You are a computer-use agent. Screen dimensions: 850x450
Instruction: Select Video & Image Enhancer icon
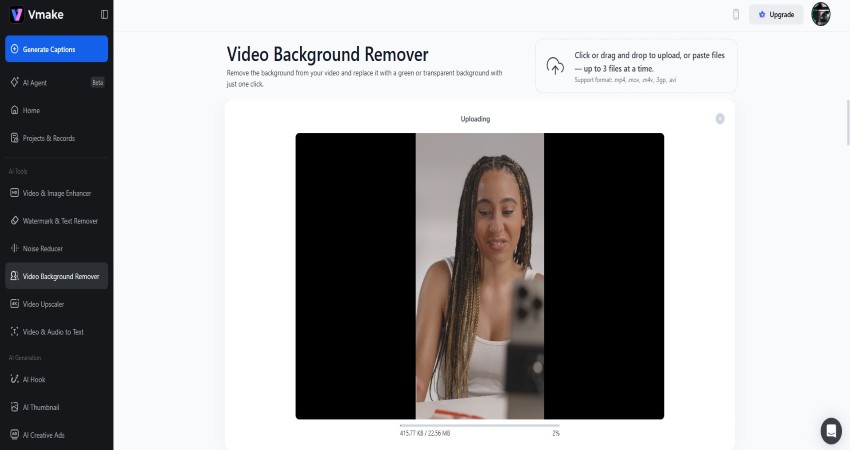point(14,193)
